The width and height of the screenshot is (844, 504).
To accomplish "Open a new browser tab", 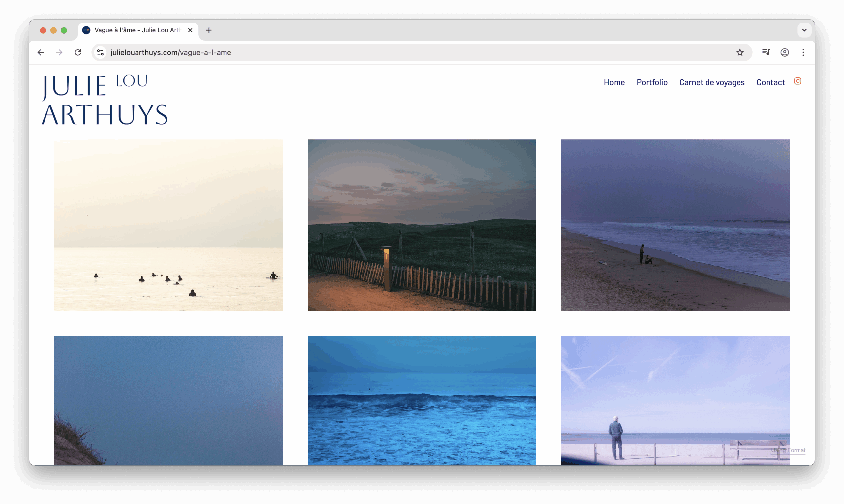I will coord(209,30).
